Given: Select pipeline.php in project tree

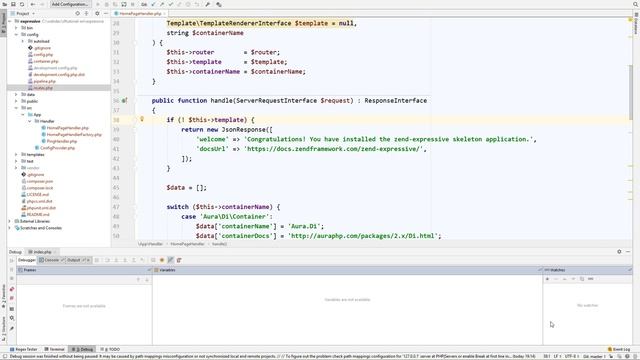Looking at the screenshot, I should click(44, 81).
